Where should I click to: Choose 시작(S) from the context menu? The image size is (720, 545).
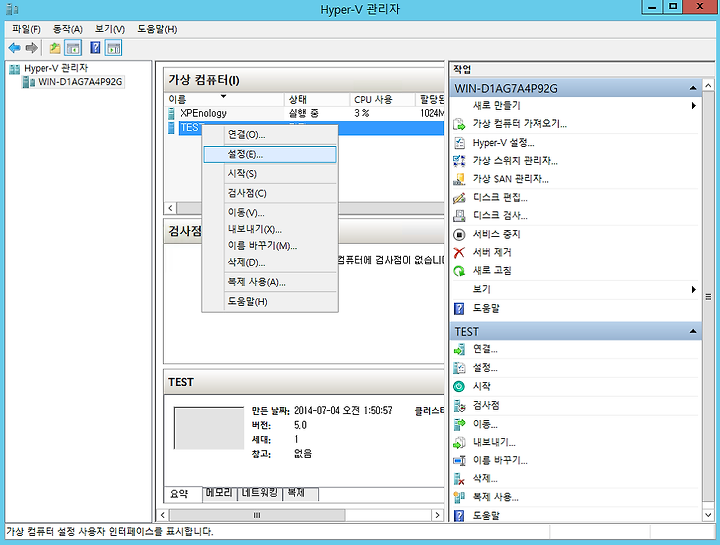tap(270, 174)
